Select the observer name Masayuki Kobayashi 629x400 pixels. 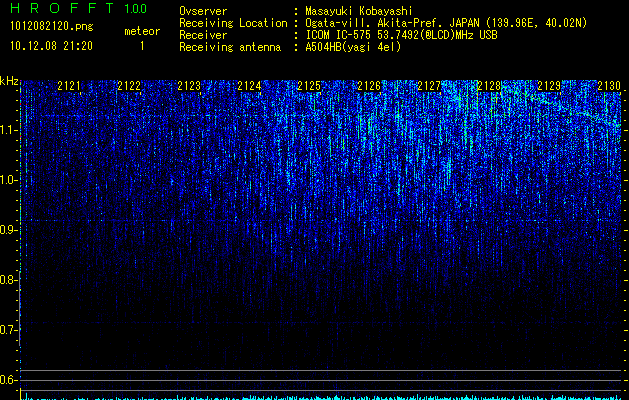point(359,11)
